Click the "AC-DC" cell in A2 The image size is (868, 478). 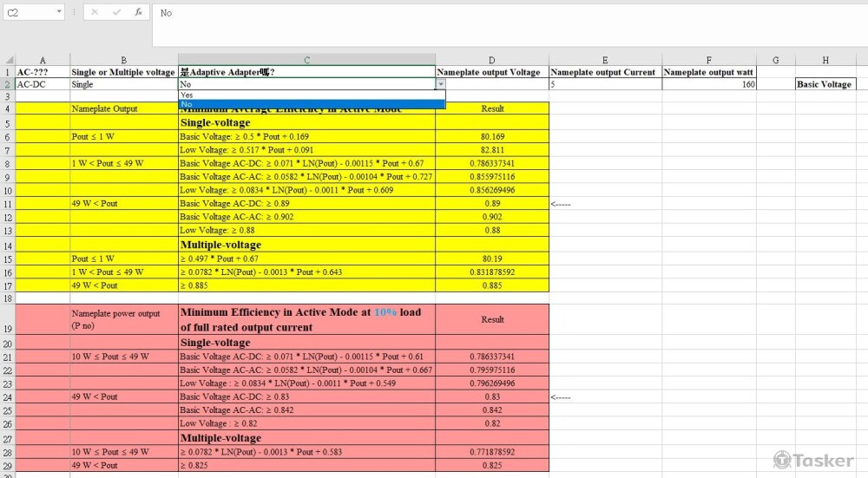[43, 85]
